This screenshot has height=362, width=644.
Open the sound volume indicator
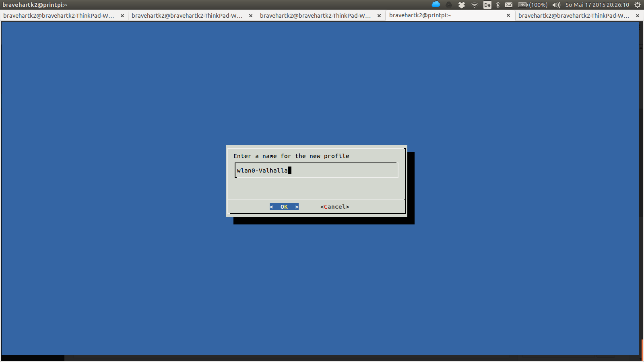tap(556, 5)
